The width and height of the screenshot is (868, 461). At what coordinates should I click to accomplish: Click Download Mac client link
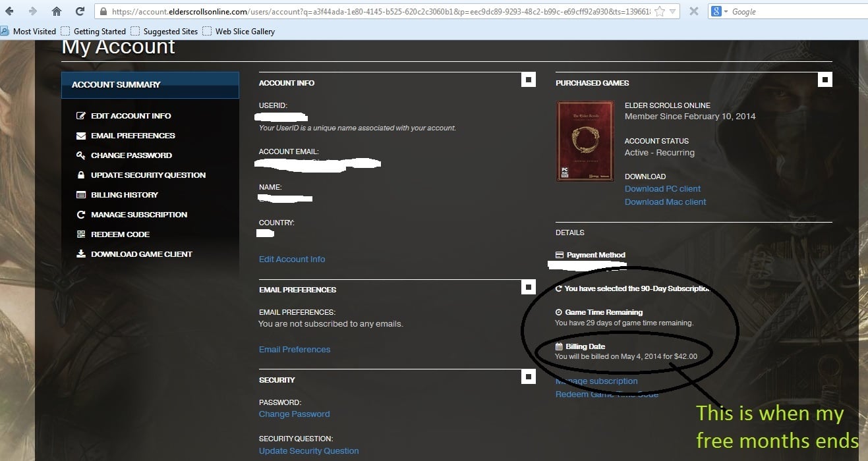[665, 202]
